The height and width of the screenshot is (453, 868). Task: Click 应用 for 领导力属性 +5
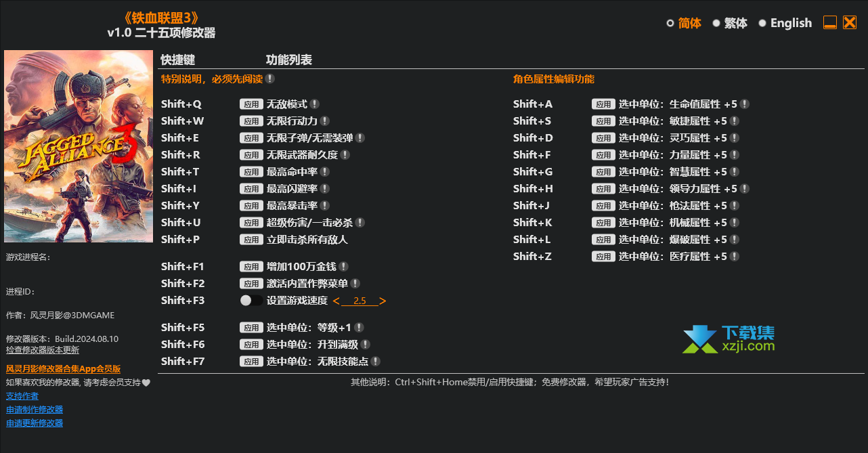click(604, 189)
